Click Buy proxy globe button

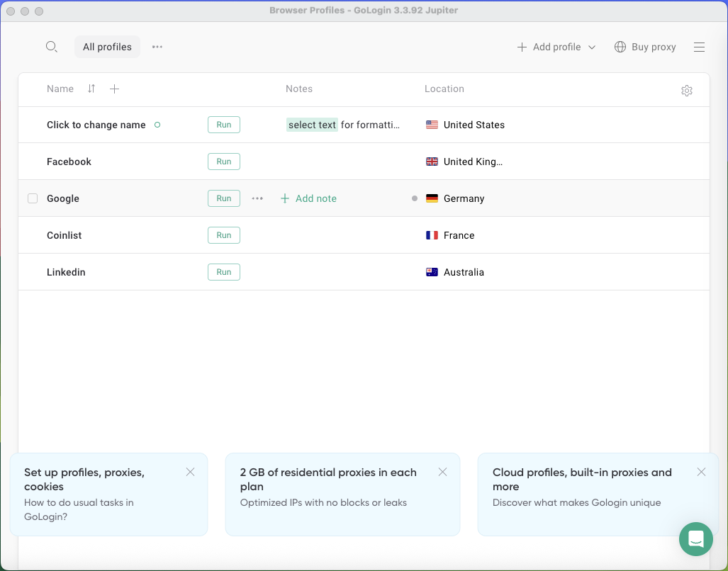(x=644, y=47)
